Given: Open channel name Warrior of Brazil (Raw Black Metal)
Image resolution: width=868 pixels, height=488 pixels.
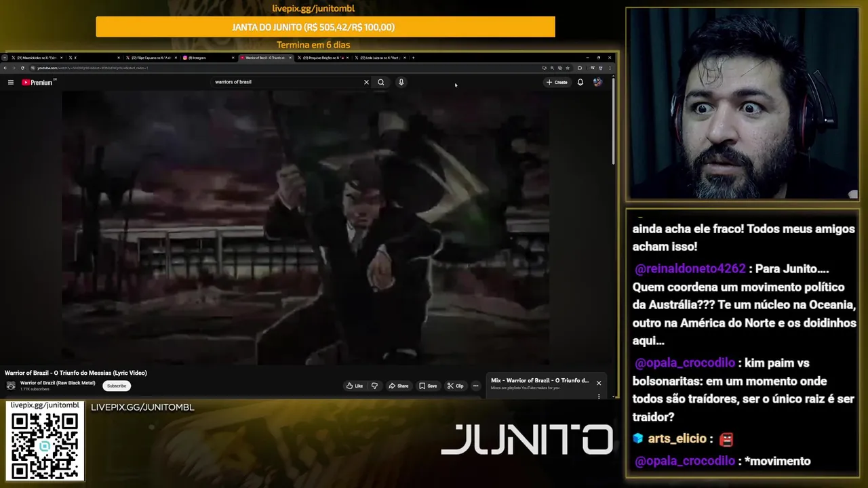Looking at the screenshot, I should click(x=58, y=383).
